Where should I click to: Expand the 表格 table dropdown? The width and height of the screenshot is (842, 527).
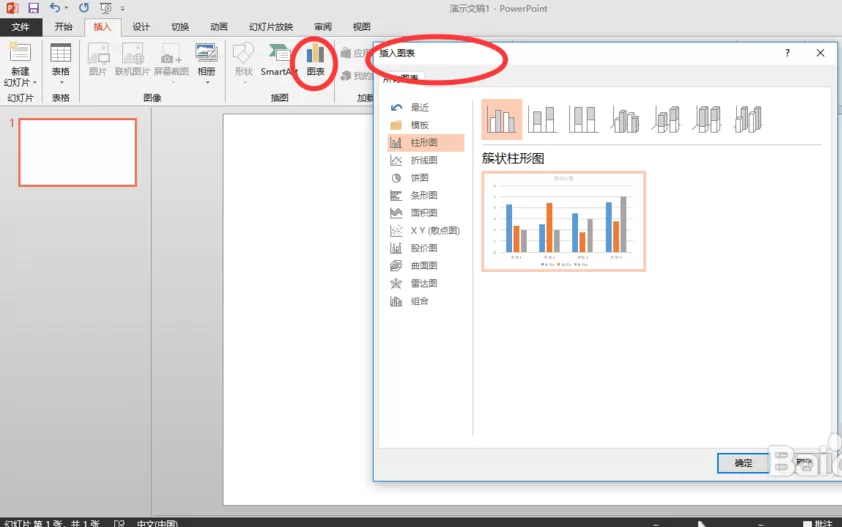coord(61,83)
